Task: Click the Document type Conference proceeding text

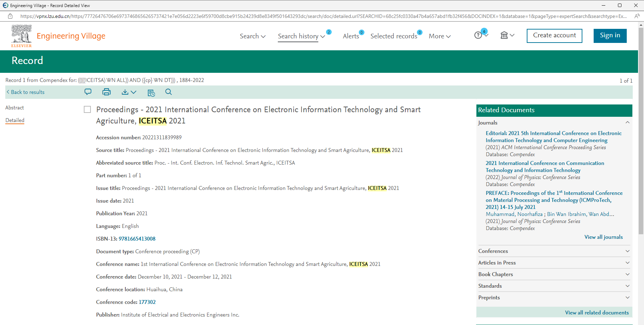Action: (168, 251)
